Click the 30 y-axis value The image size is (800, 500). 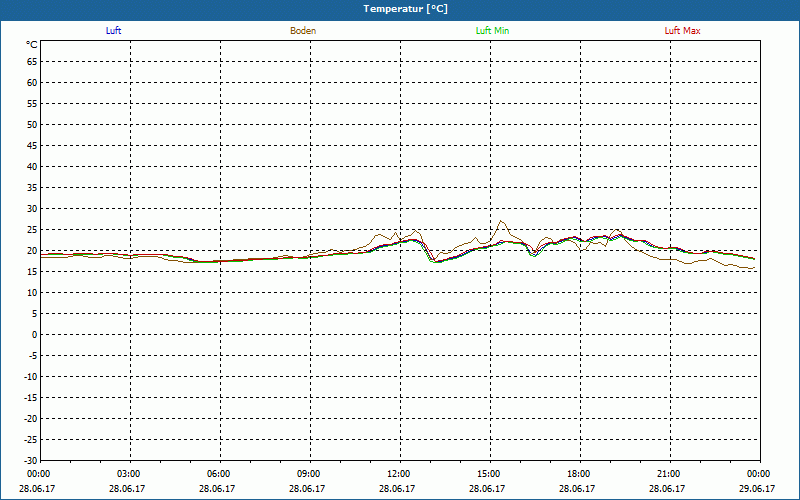click(32, 209)
